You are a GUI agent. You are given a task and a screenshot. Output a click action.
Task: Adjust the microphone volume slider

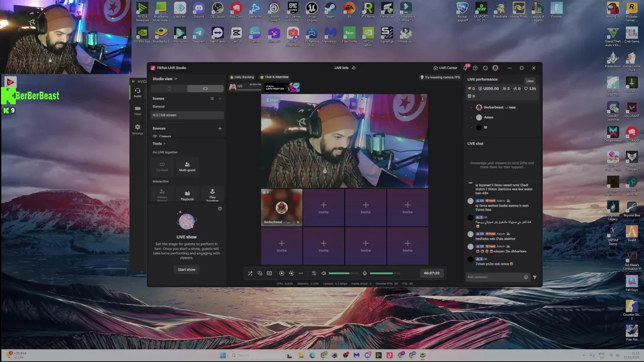pyautogui.click(x=384, y=273)
